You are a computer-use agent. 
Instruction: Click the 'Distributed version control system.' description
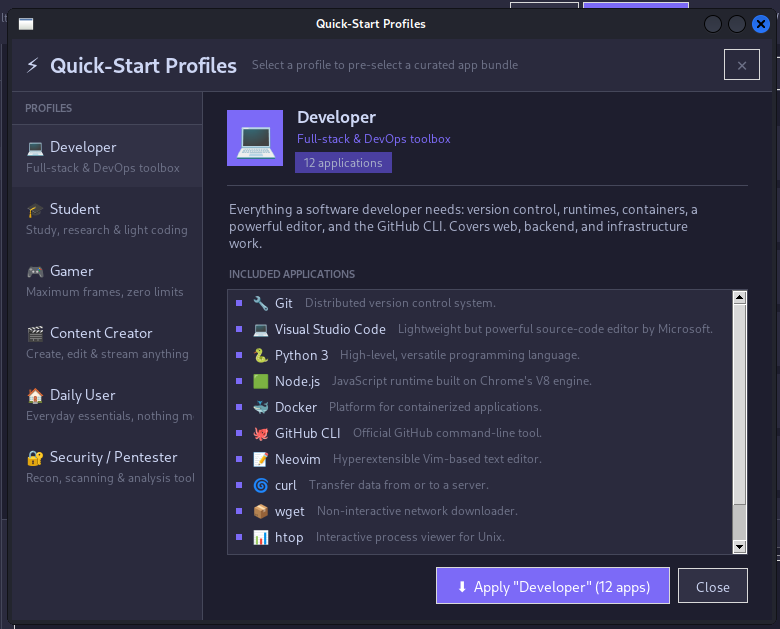pyautogui.click(x=400, y=303)
